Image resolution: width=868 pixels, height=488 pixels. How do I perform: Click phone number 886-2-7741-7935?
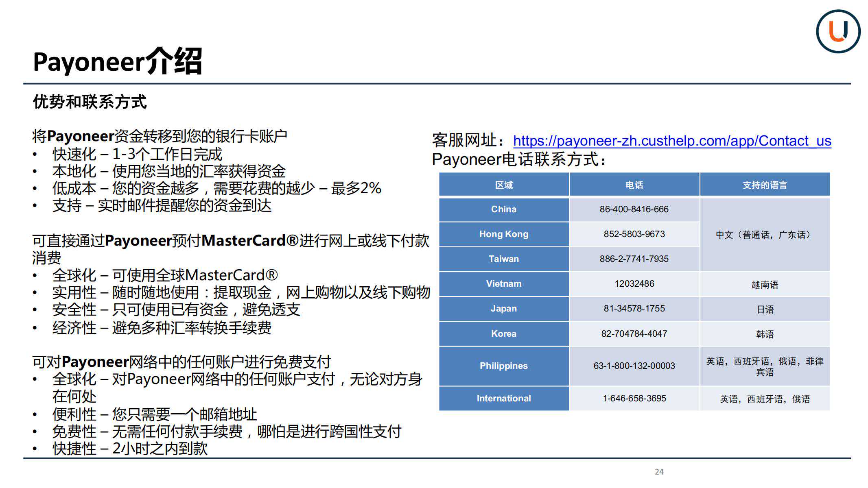click(634, 259)
